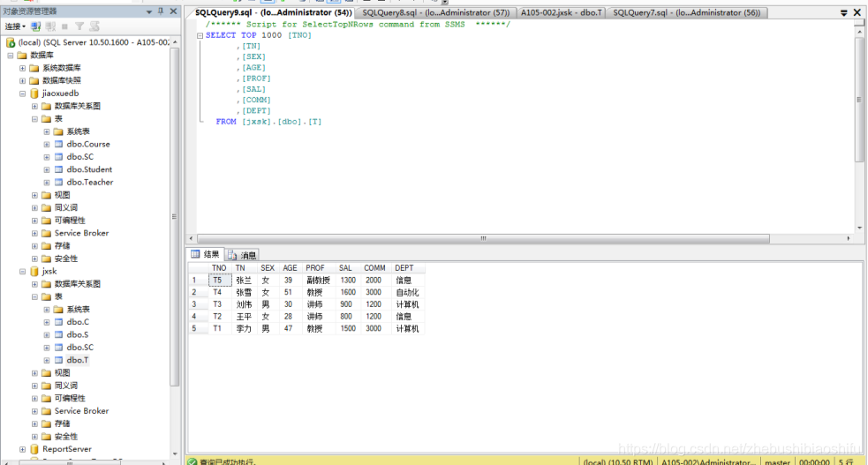Select the jiaoxuedb database icon

(x=34, y=93)
